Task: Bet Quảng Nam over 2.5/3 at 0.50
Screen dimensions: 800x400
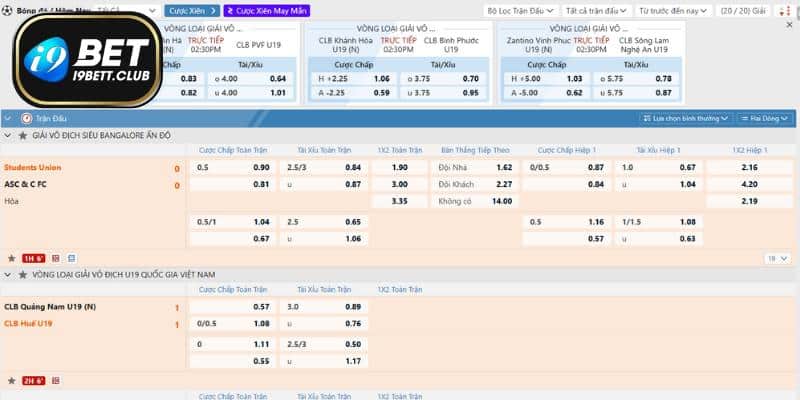Action: (x=324, y=344)
